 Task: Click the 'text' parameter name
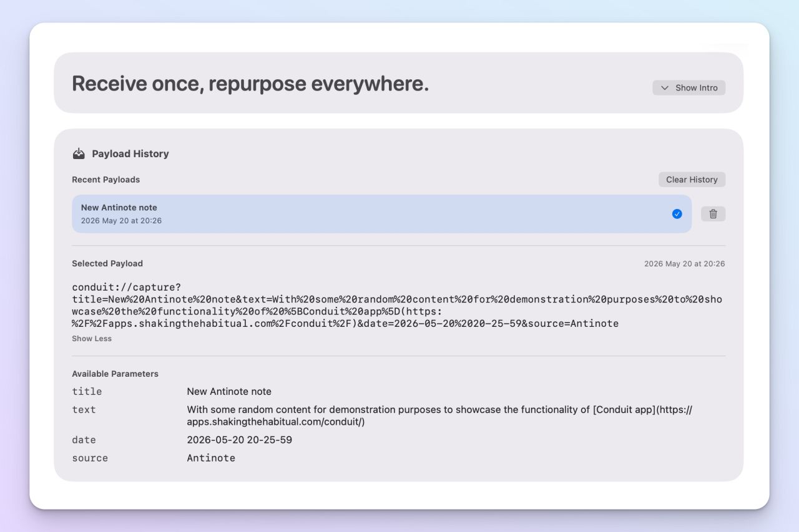point(84,410)
